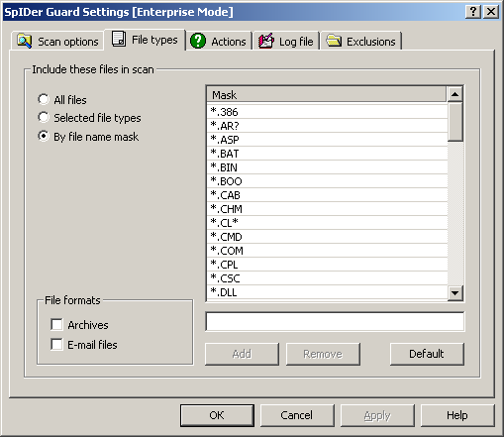
Task: Click the mask list scroll-down arrow
Action: point(455,293)
